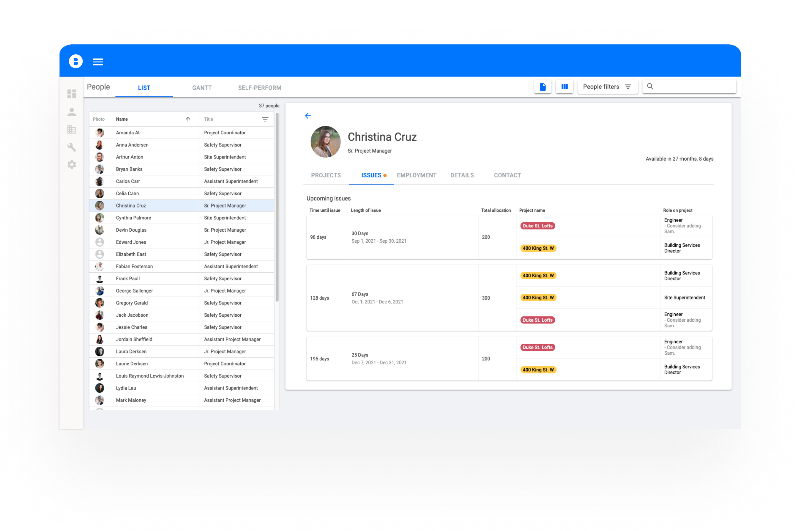Open the Title column filter
This screenshot has height=531, width=812.
(265, 119)
